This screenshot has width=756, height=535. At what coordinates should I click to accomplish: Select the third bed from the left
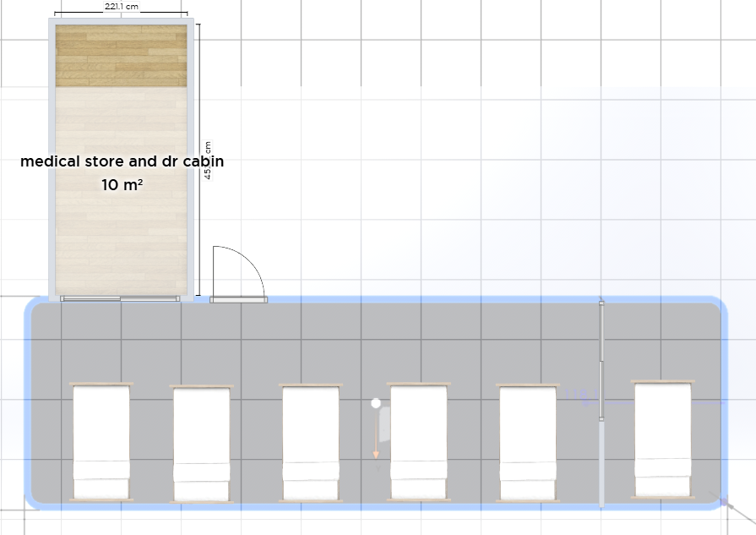311,443
